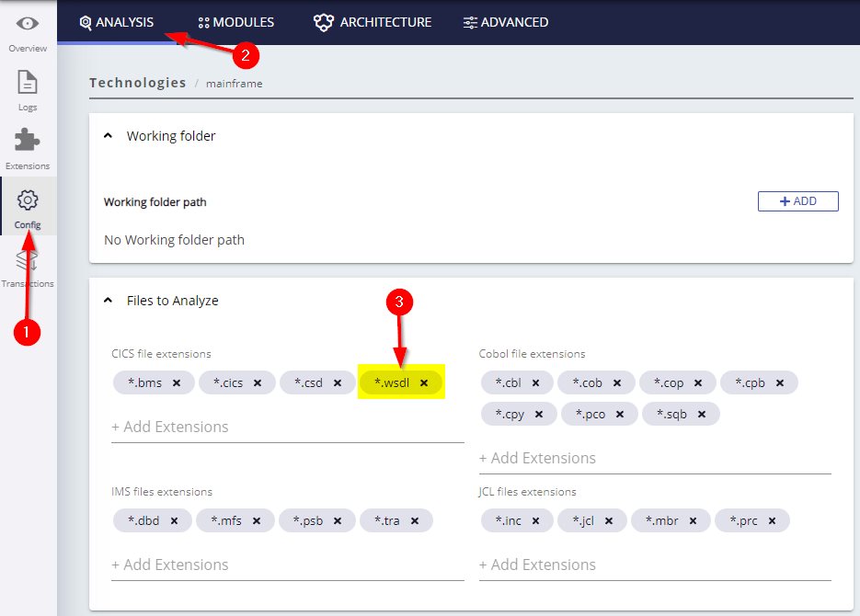Open the Logs page from sidebar
Screen dimensions: 860x616
pos(28,83)
